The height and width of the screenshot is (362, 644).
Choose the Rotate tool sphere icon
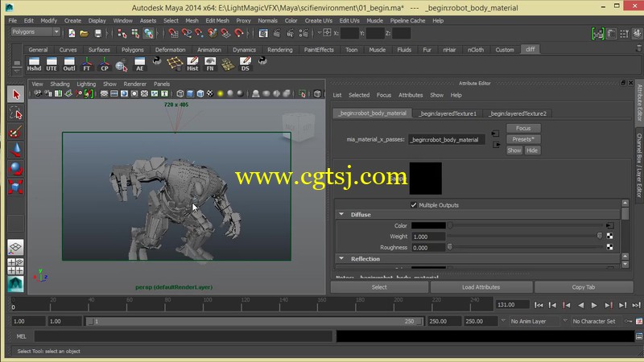[x=15, y=169]
